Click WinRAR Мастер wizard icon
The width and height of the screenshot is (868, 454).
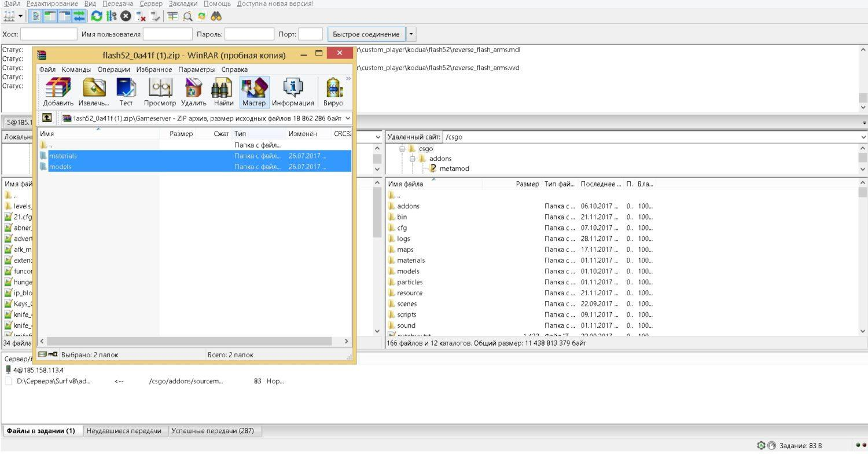coord(254,91)
